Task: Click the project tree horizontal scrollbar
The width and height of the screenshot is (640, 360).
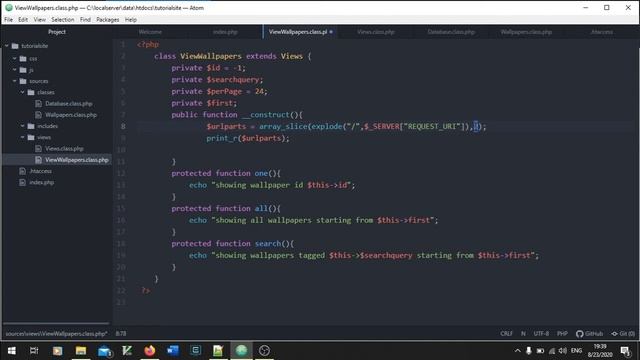Action: tap(56, 324)
